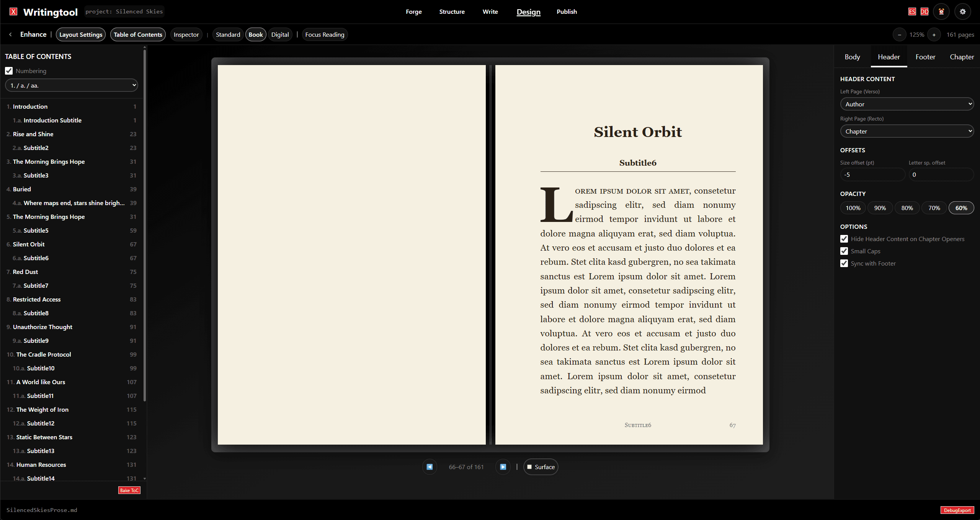The width and height of the screenshot is (980, 520).
Task: Open the alarm clock timer
Action: [x=941, y=11]
